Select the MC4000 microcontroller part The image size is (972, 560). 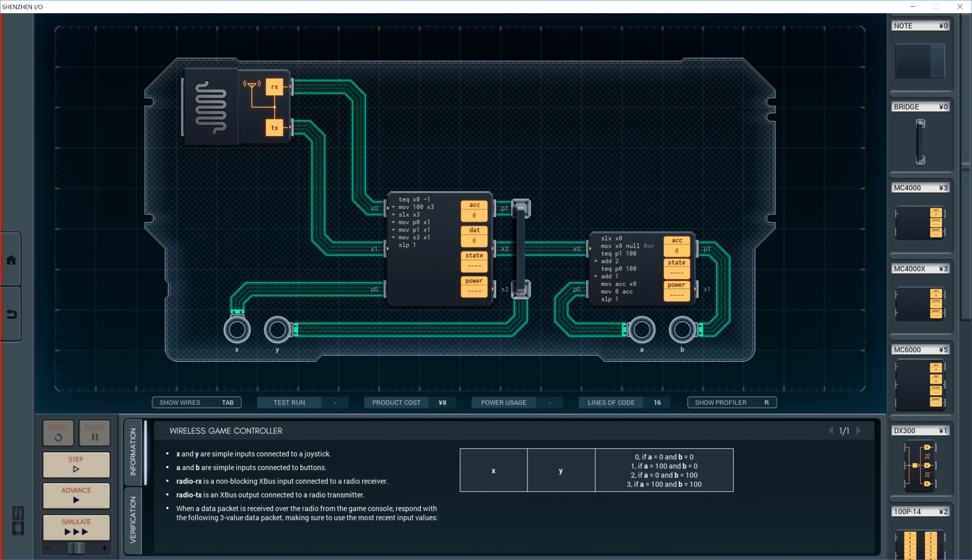(x=920, y=223)
